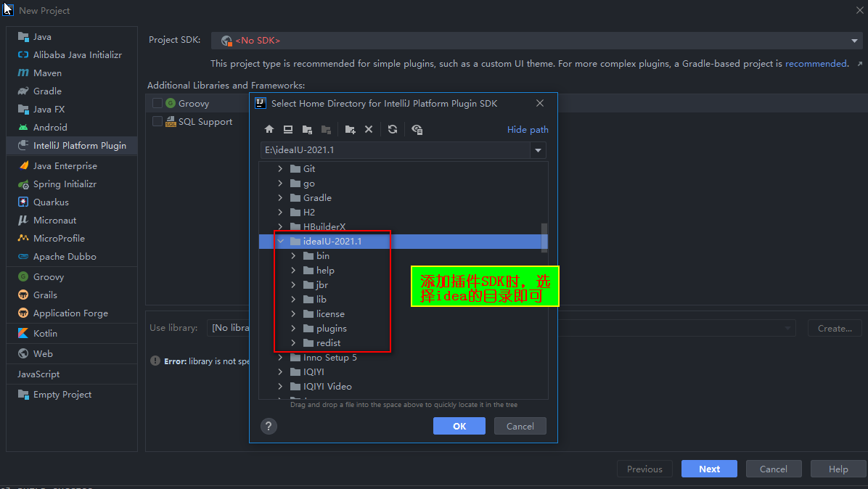This screenshot has width=868, height=489.
Task: Select IntelliJ Platform Plugin in list
Action: point(72,146)
